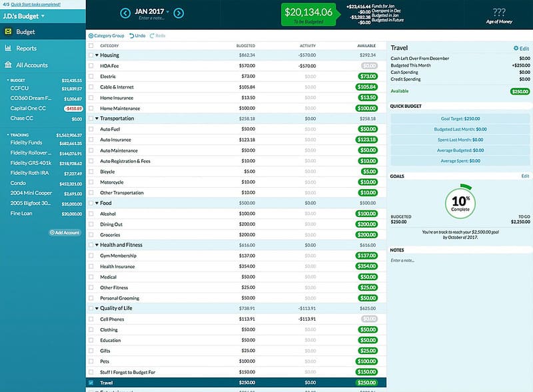Click the Travel Edit gear icon
Screen dimensions: 533x392
click(516, 48)
